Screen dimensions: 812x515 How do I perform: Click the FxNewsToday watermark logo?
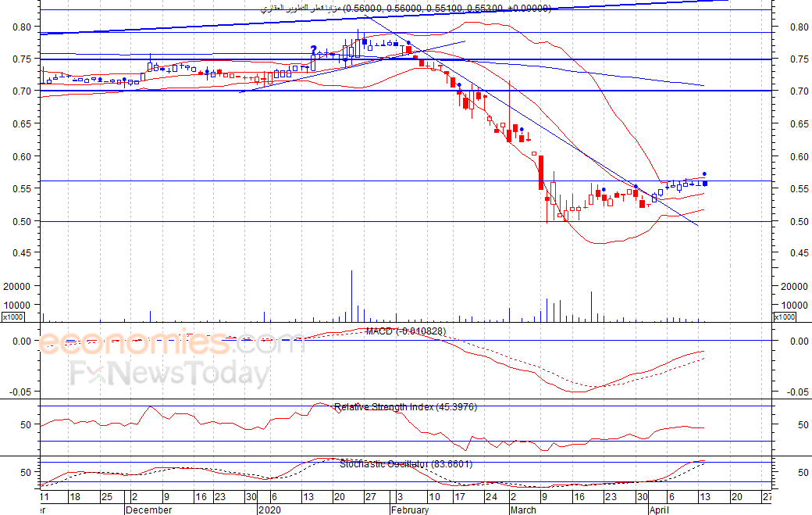tap(170, 373)
